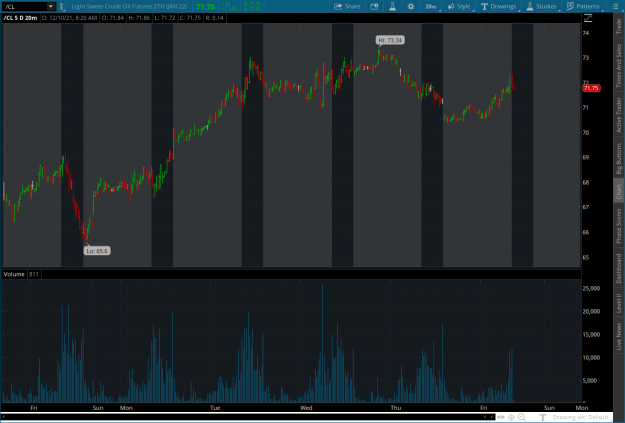Click the D: 12/10/21, 8:20 AM date
Screen dimensions: 625x423
[69, 18]
